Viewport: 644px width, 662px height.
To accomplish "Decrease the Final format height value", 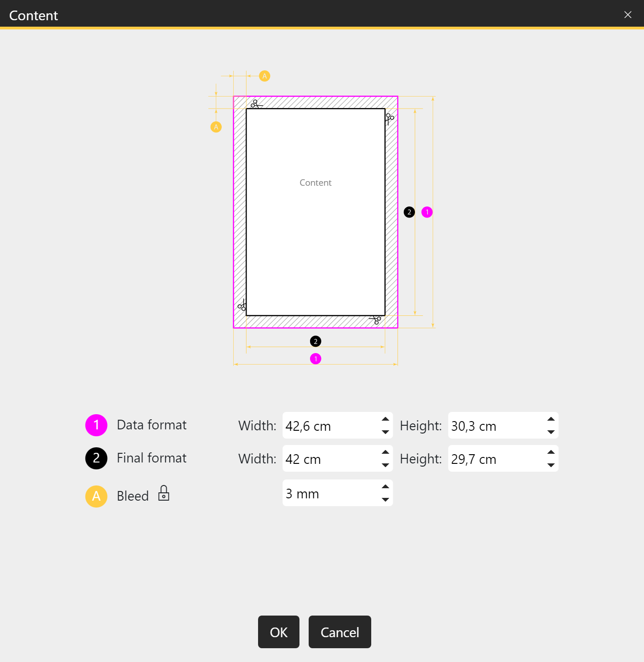I will click(551, 465).
